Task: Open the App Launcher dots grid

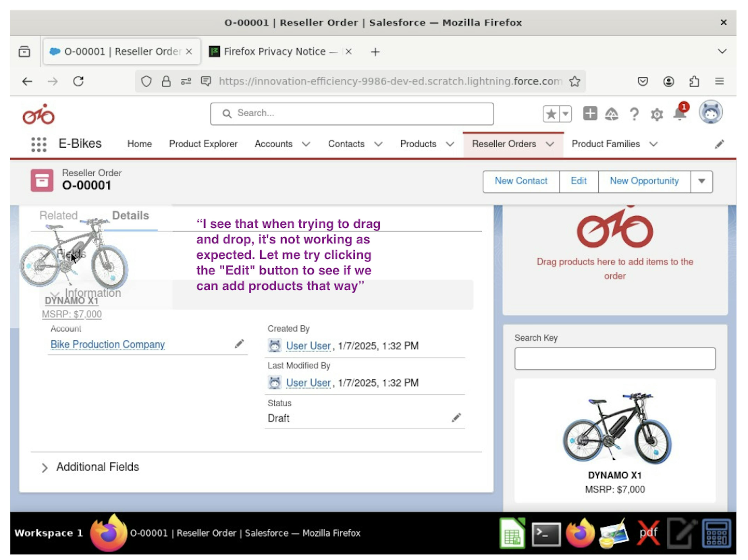Action: click(x=39, y=144)
